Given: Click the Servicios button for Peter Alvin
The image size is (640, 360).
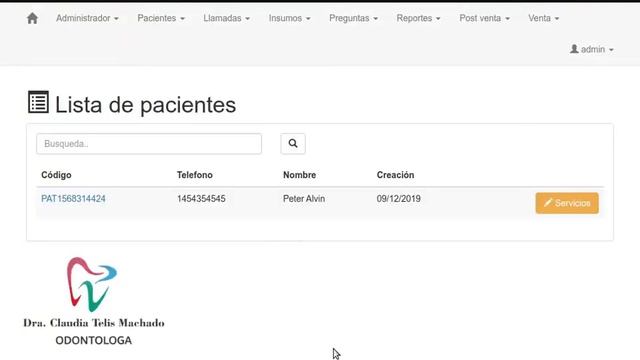Looking at the screenshot, I should click(567, 203).
